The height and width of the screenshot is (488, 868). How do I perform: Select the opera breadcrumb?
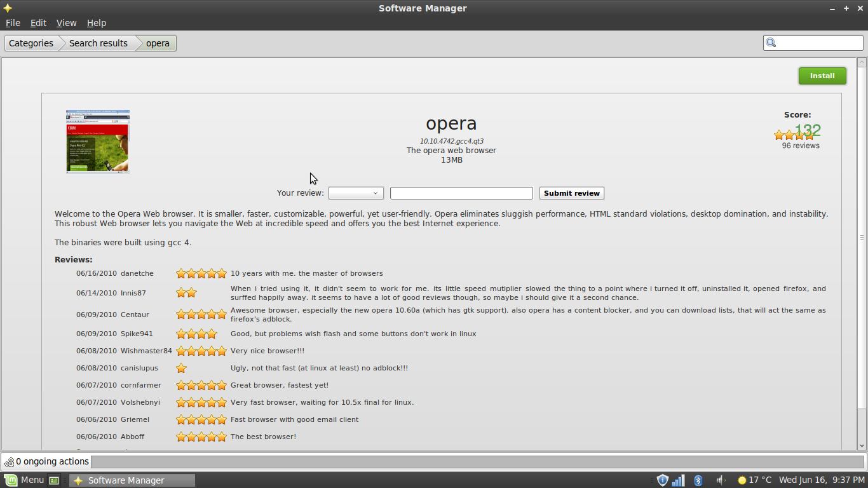pyautogui.click(x=158, y=43)
